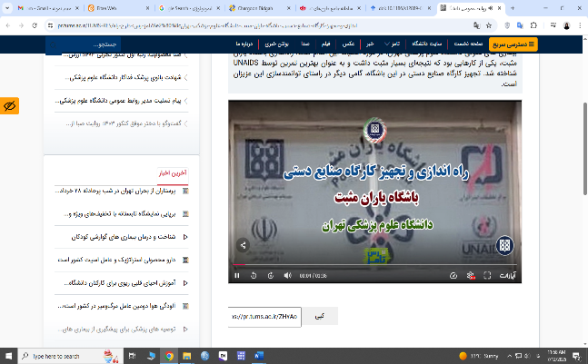588x364 pixels.
Task: Reload the page with browser refresh icon
Action: (35, 25)
